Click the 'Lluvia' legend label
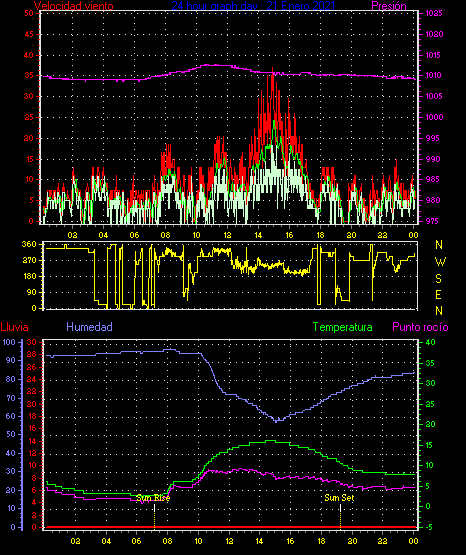 pos(14,327)
